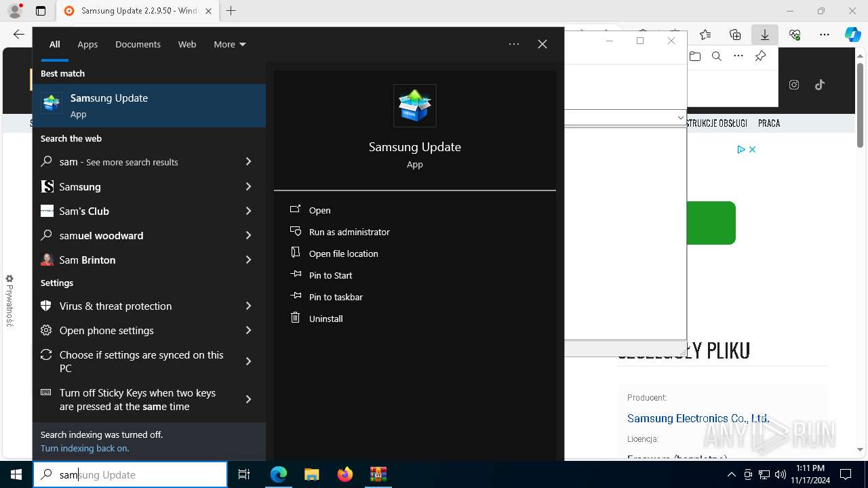Screen dimensions: 868x488
Task: Expand the More filter dropdown
Action: (x=230, y=44)
